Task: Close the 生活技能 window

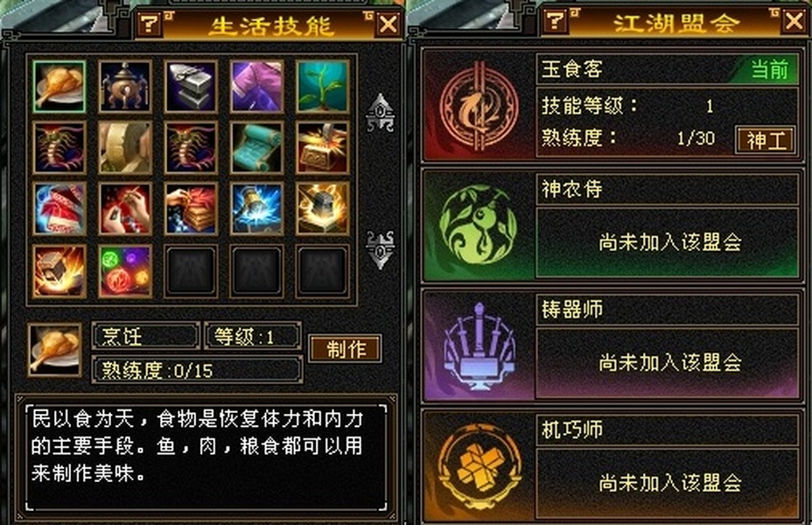Action: click(x=388, y=24)
